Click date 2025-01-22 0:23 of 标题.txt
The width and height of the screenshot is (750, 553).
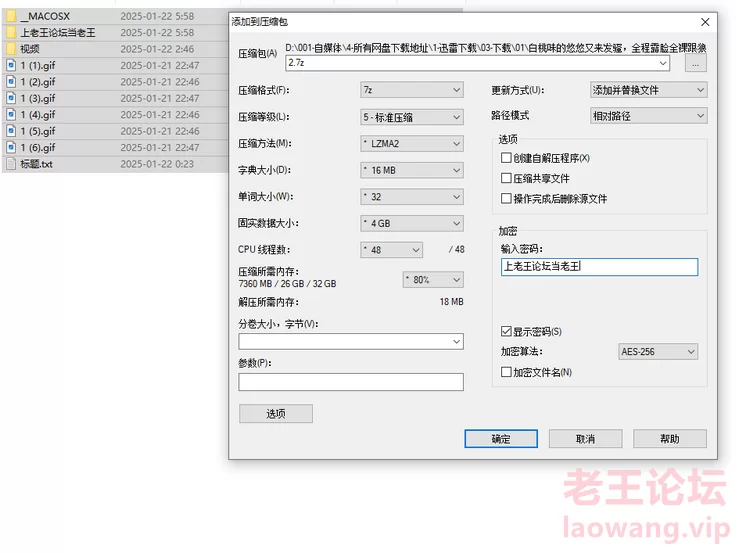pos(157,164)
